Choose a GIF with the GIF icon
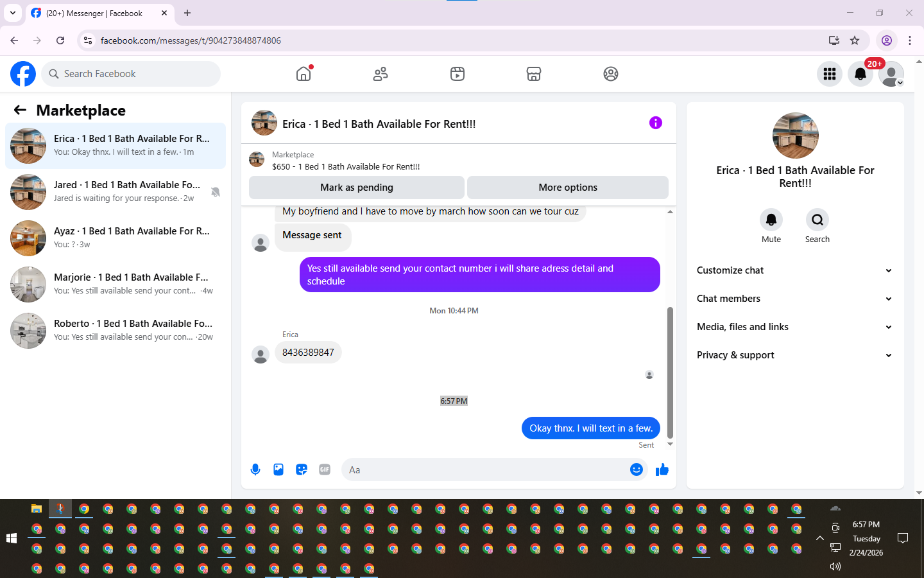924x578 pixels. (x=325, y=469)
